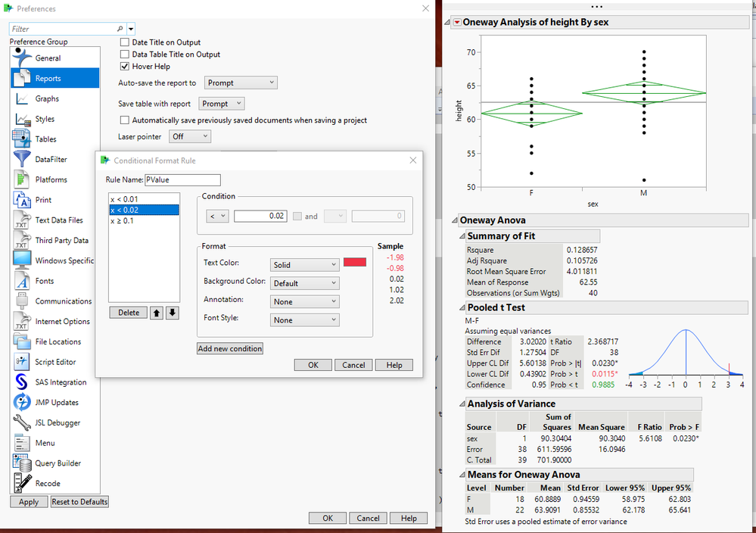Click Apply in Preferences window
756x533 pixels.
(29, 502)
